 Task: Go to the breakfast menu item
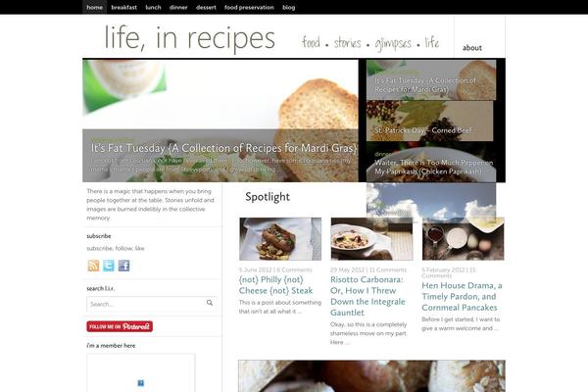pyautogui.click(x=124, y=7)
